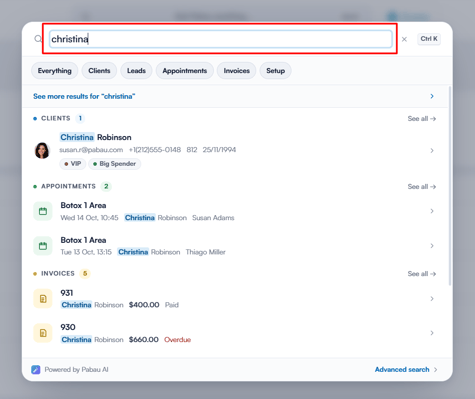Image resolution: width=475 pixels, height=399 pixels.
Task: Clear the search with the X icon
Action: [x=404, y=39]
